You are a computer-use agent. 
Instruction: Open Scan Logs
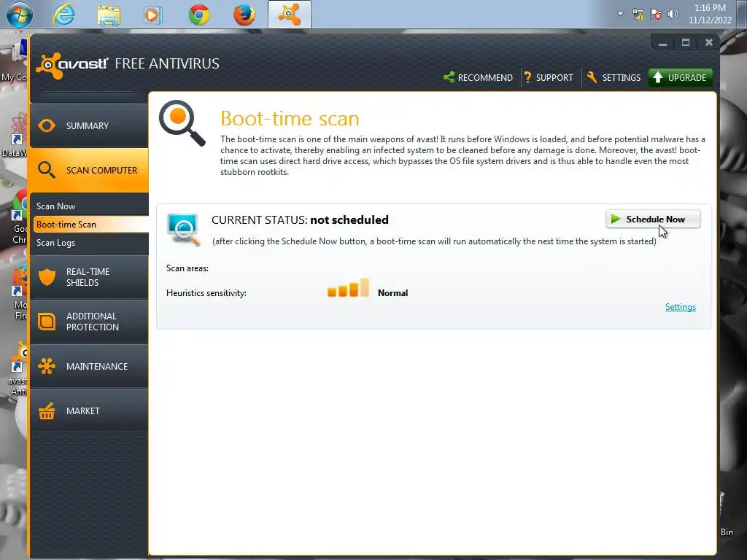point(55,243)
